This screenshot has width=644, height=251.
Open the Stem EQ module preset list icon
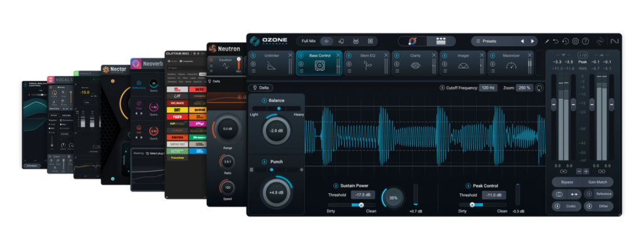(x=348, y=70)
